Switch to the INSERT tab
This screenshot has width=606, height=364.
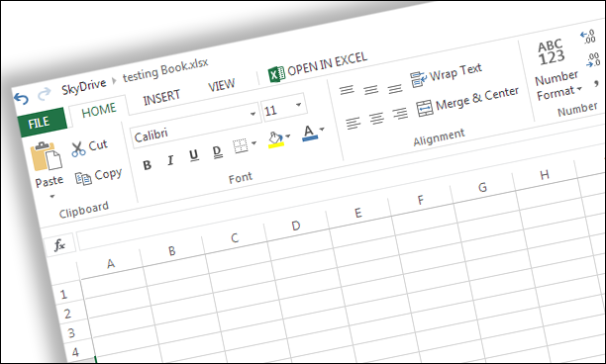[161, 97]
